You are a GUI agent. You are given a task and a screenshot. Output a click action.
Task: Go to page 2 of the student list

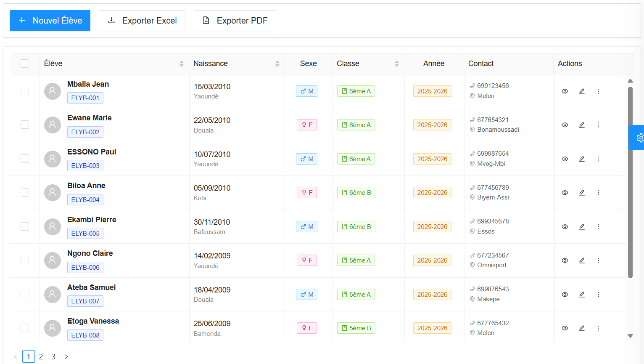[41, 356]
